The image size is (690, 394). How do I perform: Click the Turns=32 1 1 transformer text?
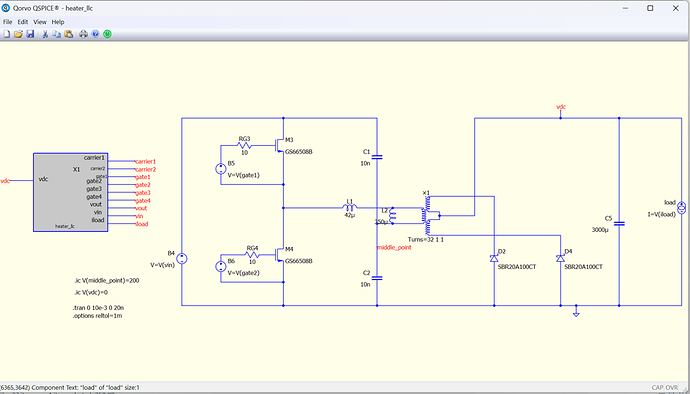(426, 240)
